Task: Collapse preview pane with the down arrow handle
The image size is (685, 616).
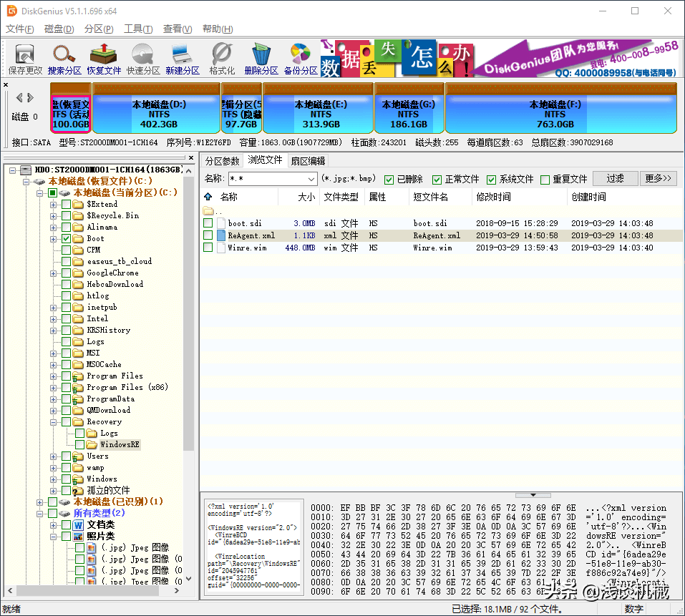Action: tap(533, 495)
